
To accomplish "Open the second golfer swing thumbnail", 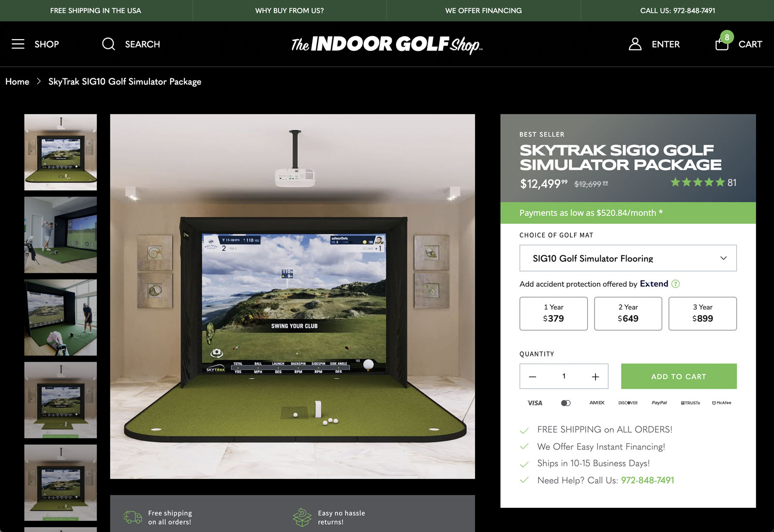I will [x=60, y=235].
